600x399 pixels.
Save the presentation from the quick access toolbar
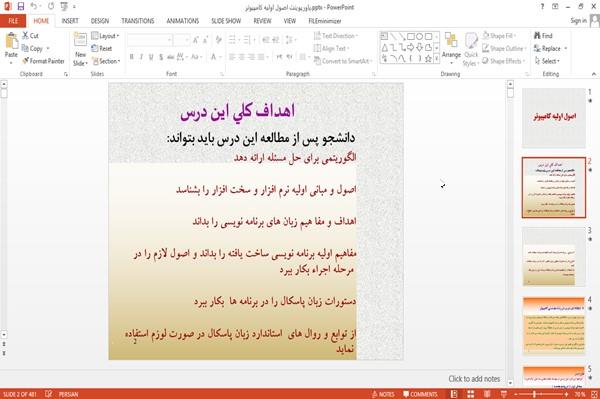click(x=21, y=7)
